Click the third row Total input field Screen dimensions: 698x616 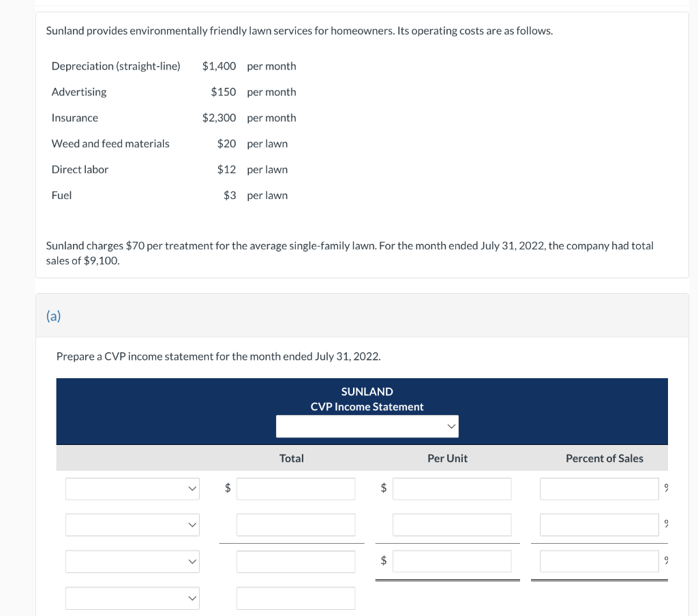pyautogui.click(x=296, y=561)
